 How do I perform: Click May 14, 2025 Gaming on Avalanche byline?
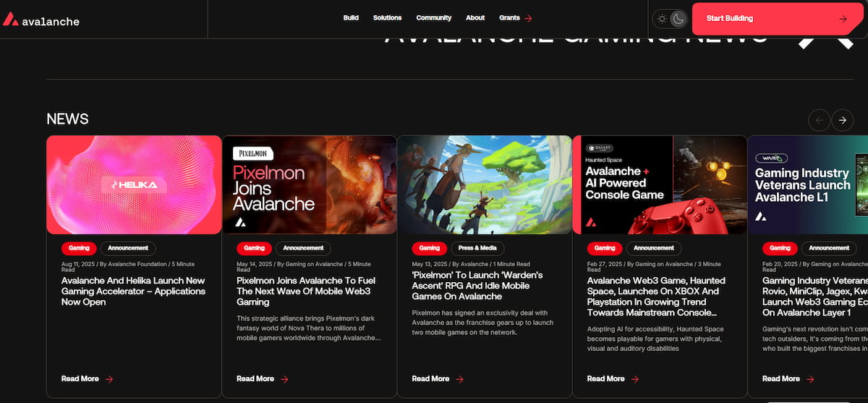(x=304, y=266)
